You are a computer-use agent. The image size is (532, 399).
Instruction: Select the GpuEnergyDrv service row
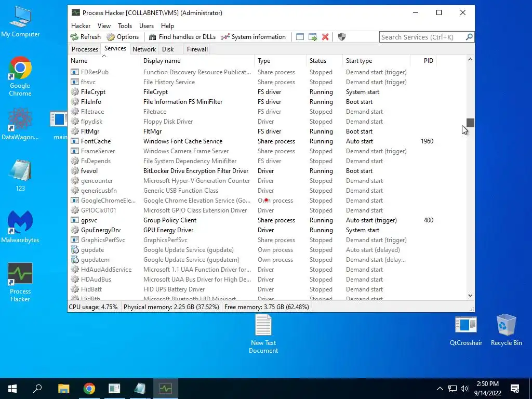(x=267, y=230)
